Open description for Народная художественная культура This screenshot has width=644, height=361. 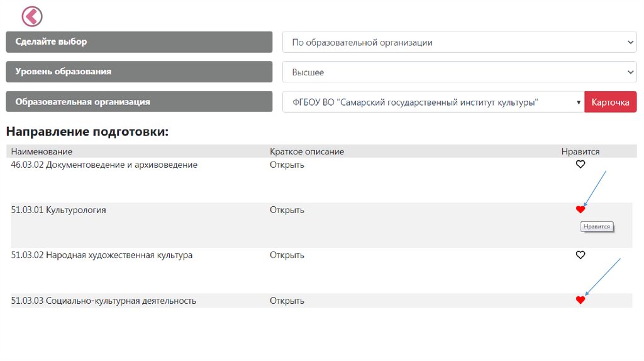tap(287, 255)
